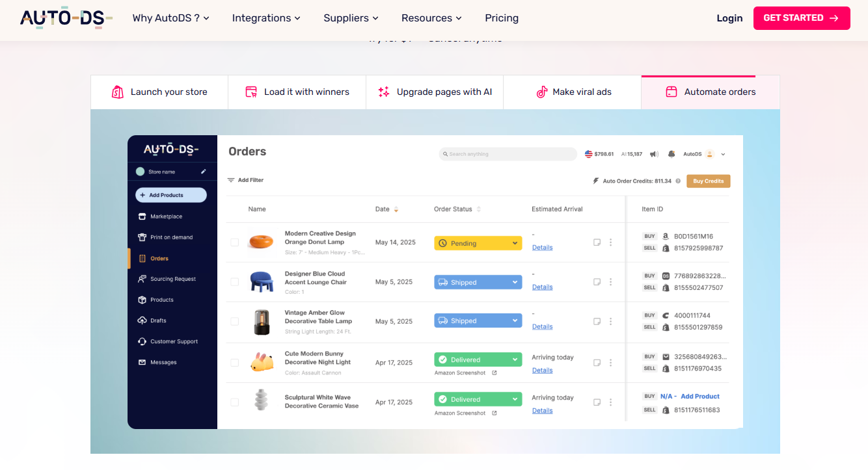The height and width of the screenshot is (470, 868).
Task: Open the Drafts cloud icon
Action: coord(142,320)
